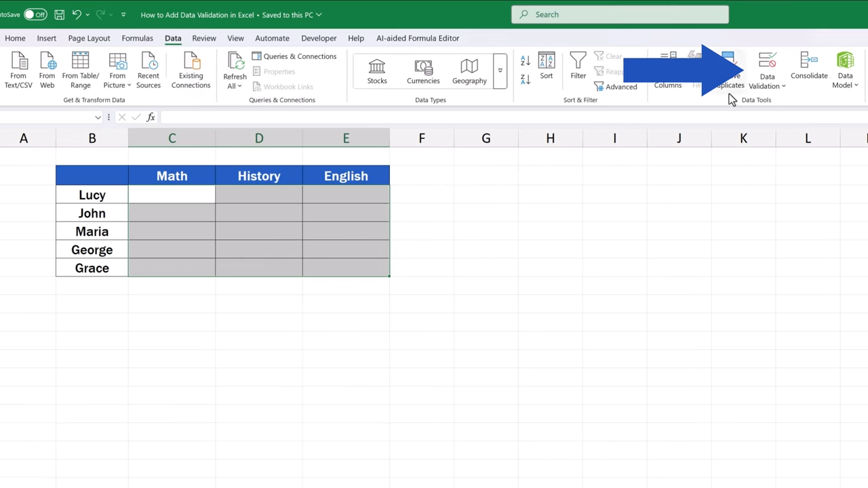Open the AI-aided Formula Editor tab
Image resolution: width=868 pixels, height=488 pixels.
(417, 38)
